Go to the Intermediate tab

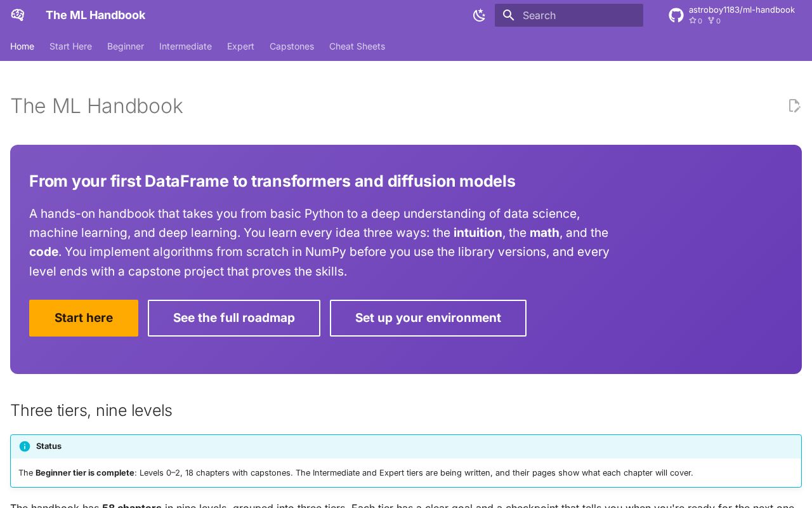[185, 46]
